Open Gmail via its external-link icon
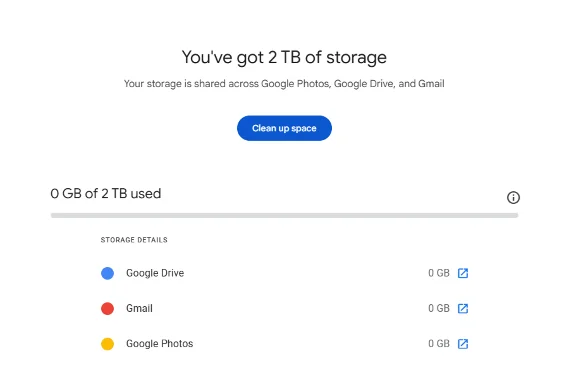Viewport: 576px width, 392px height. pyautogui.click(x=463, y=308)
